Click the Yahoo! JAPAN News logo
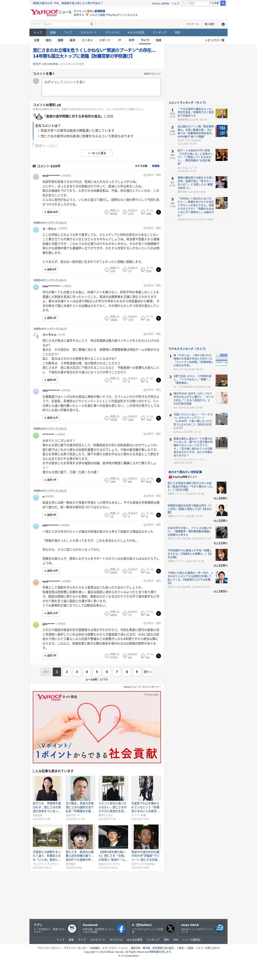This screenshot has width=257, height=980. (x=51, y=13)
